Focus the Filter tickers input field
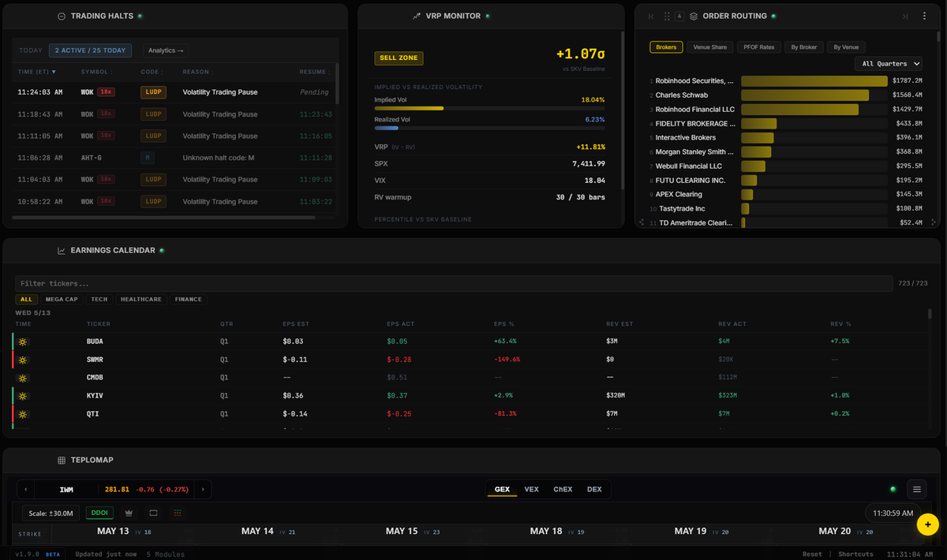 454,283
